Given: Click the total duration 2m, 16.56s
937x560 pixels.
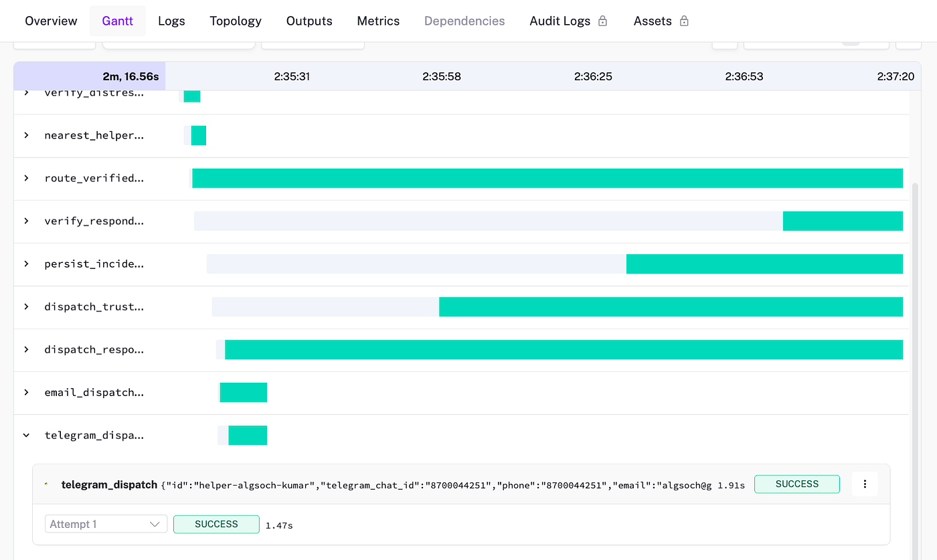Looking at the screenshot, I should (131, 76).
